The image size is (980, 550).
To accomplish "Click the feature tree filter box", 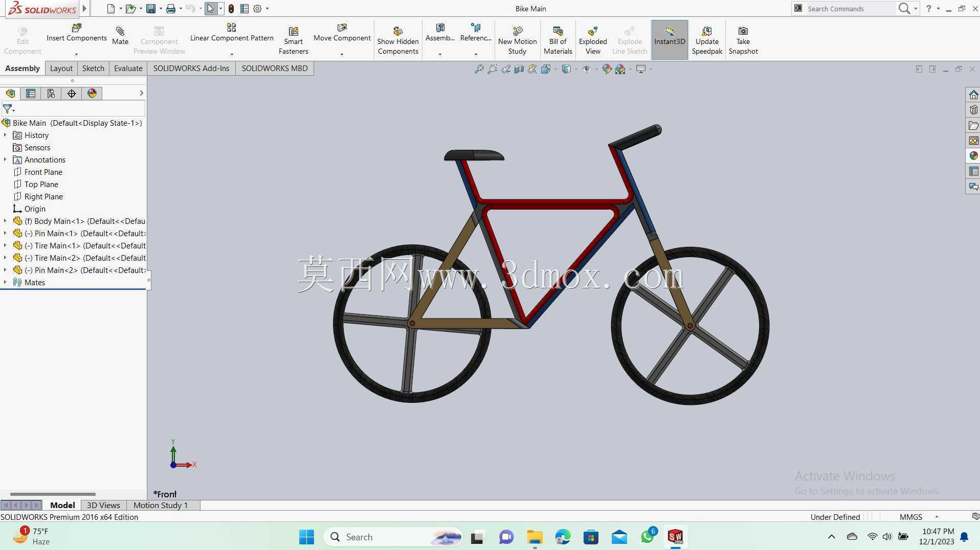I will pos(73,108).
